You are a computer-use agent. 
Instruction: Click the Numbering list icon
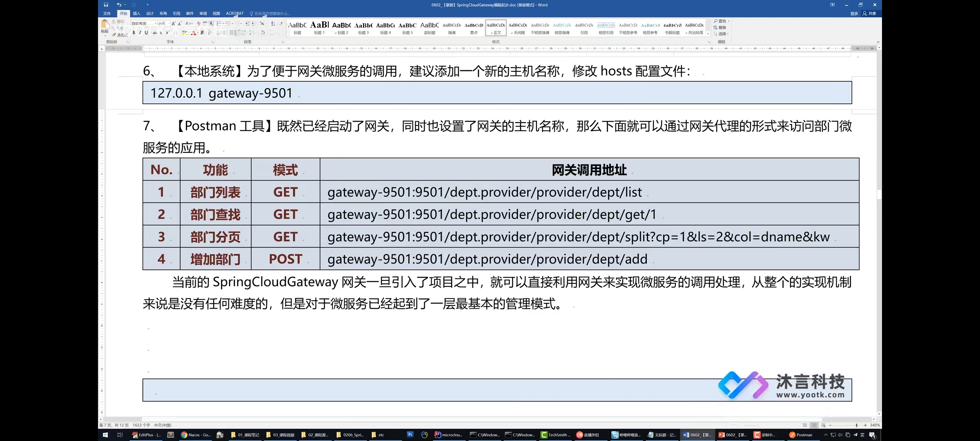(x=228, y=23)
